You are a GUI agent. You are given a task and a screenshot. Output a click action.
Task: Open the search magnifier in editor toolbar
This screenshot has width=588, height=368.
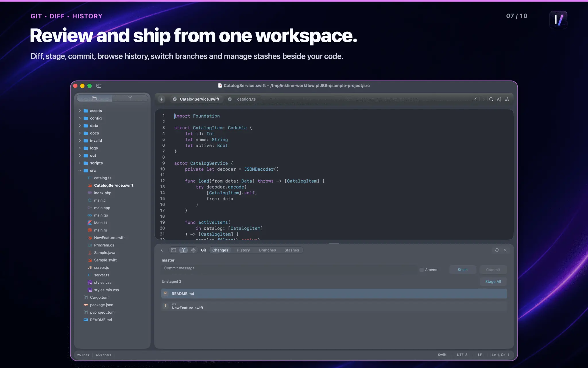tap(491, 99)
